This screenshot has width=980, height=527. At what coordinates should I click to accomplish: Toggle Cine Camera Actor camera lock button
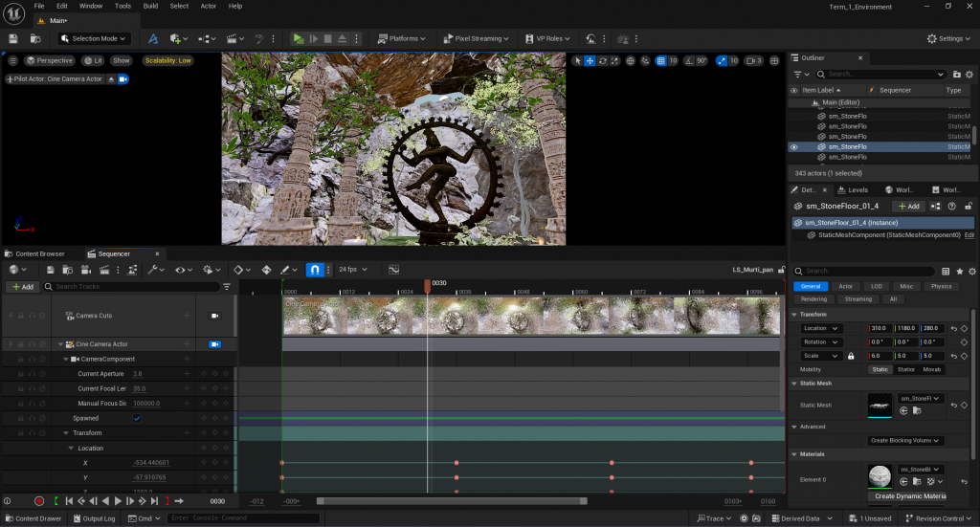(x=215, y=344)
